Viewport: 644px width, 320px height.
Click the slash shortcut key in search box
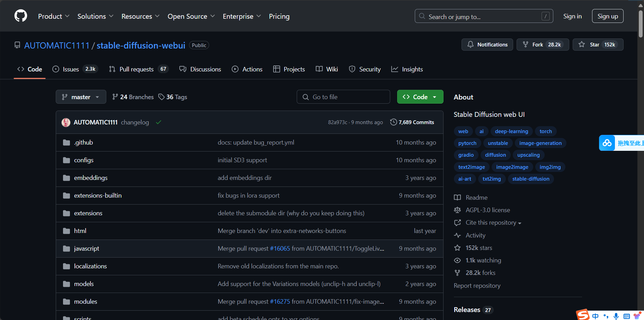(x=545, y=16)
